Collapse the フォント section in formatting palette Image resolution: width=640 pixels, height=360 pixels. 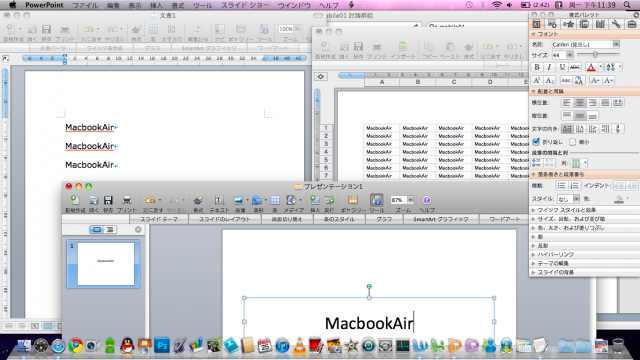point(533,34)
